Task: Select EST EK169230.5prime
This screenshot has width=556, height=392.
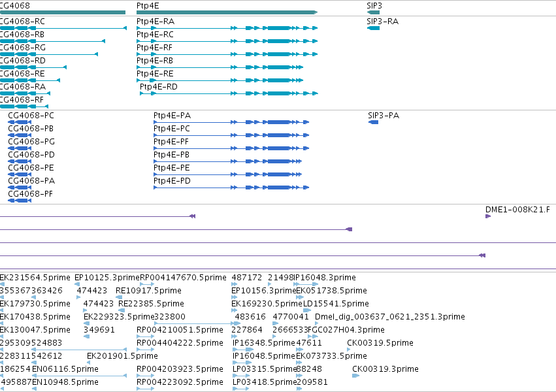Action: click(267, 304)
